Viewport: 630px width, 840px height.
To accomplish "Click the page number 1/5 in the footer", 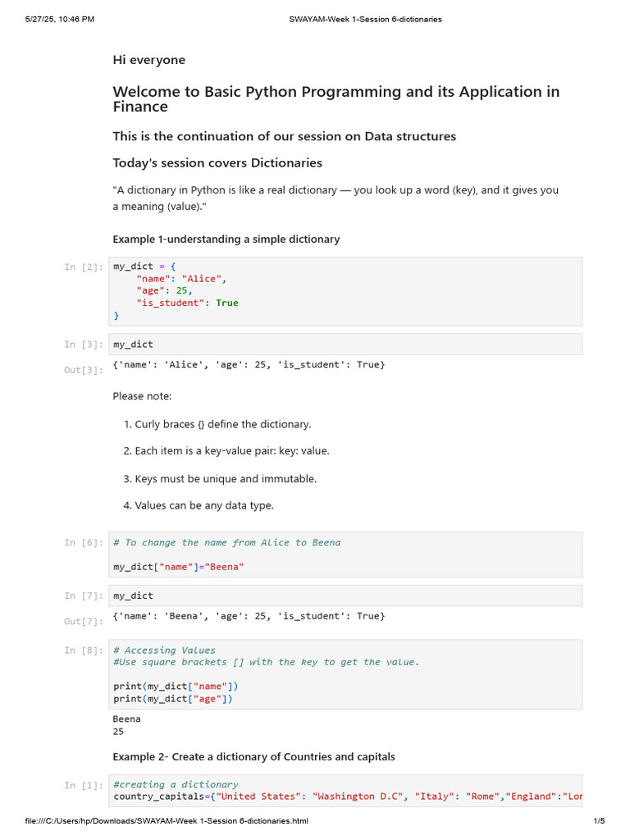I will (599, 820).
